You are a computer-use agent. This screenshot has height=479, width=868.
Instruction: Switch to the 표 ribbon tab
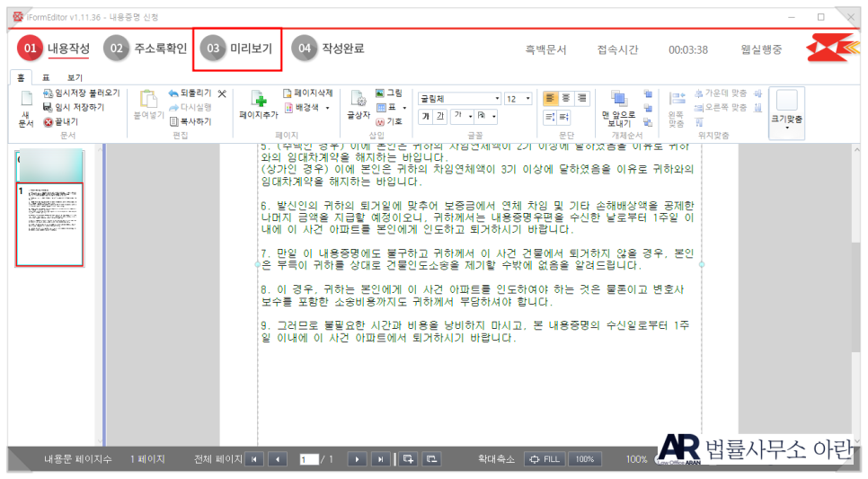(46, 78)
